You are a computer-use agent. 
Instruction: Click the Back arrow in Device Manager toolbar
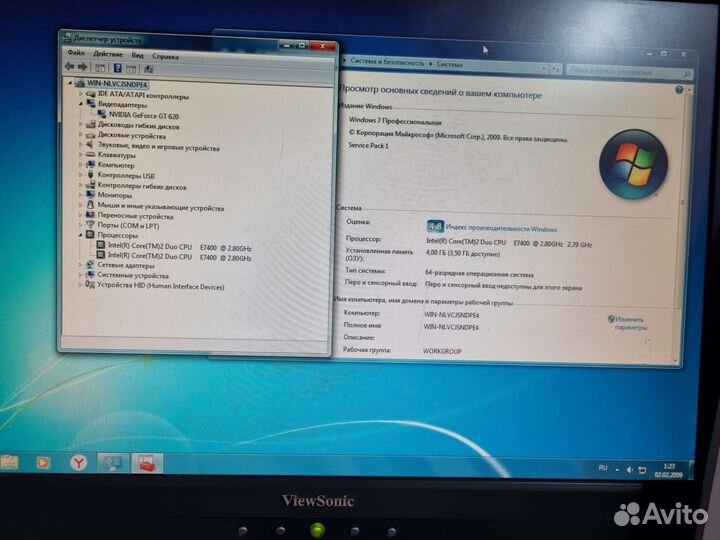tap(72, 69)
